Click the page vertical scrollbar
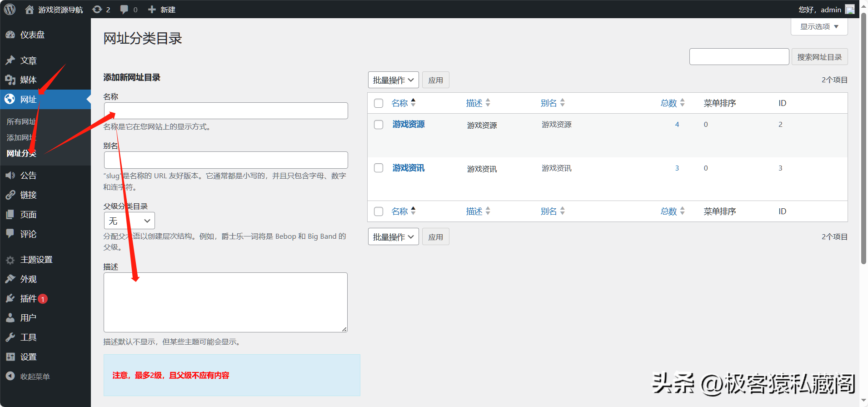The image size is (868, 407). [x=863, y=139]
